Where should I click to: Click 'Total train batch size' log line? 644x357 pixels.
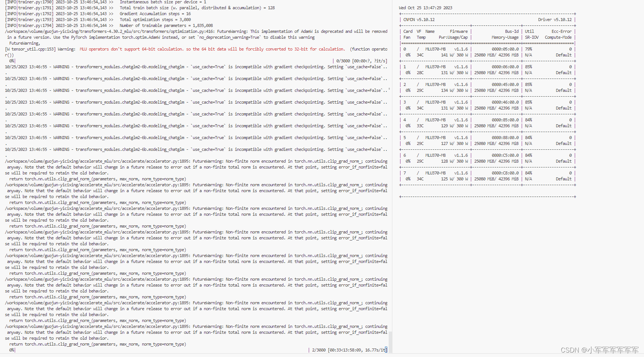coord(197,8)
